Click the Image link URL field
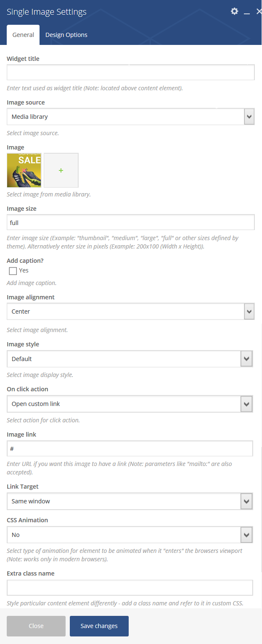This screenshot has width=262, height=644. [x=130, y=448]
